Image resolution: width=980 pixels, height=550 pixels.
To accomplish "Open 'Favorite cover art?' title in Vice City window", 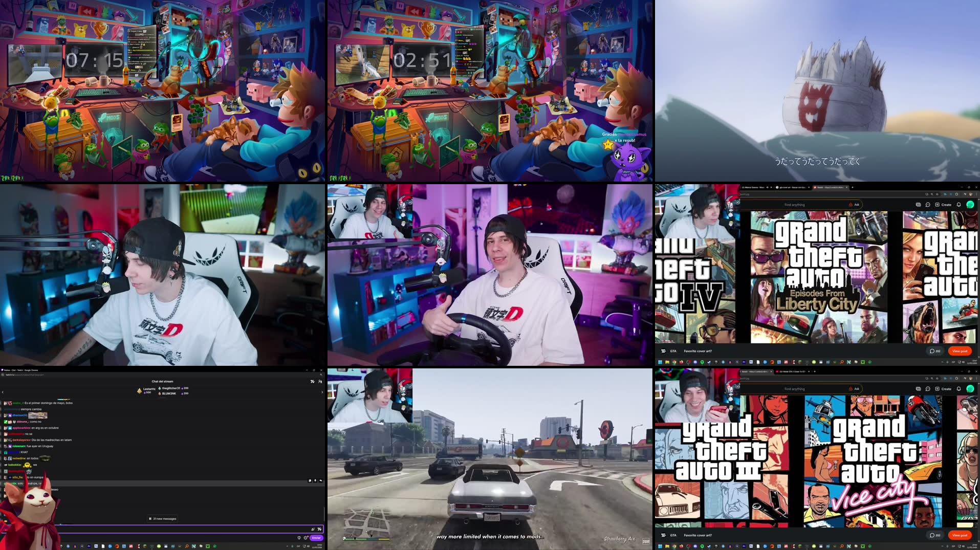I will [698, 535].
